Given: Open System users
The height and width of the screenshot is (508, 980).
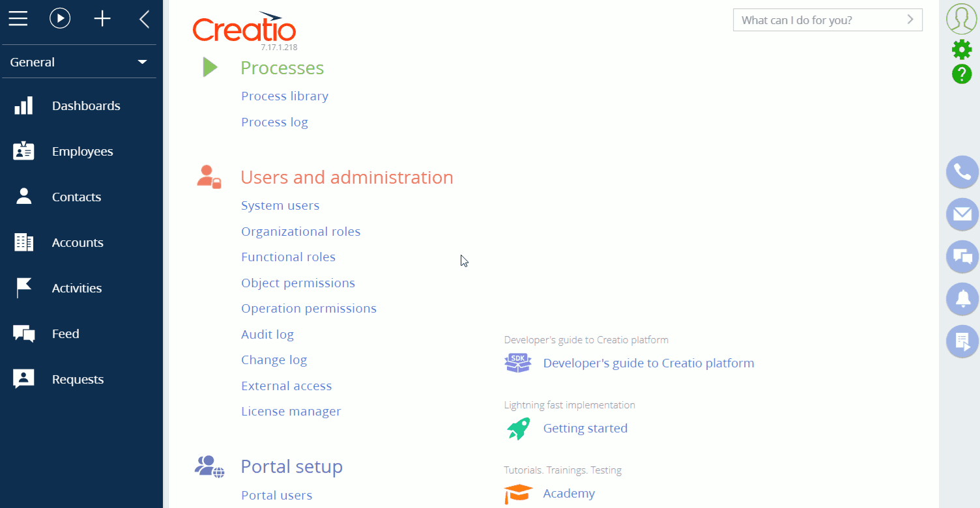Looking at the screenshot, I should (280, 205).
